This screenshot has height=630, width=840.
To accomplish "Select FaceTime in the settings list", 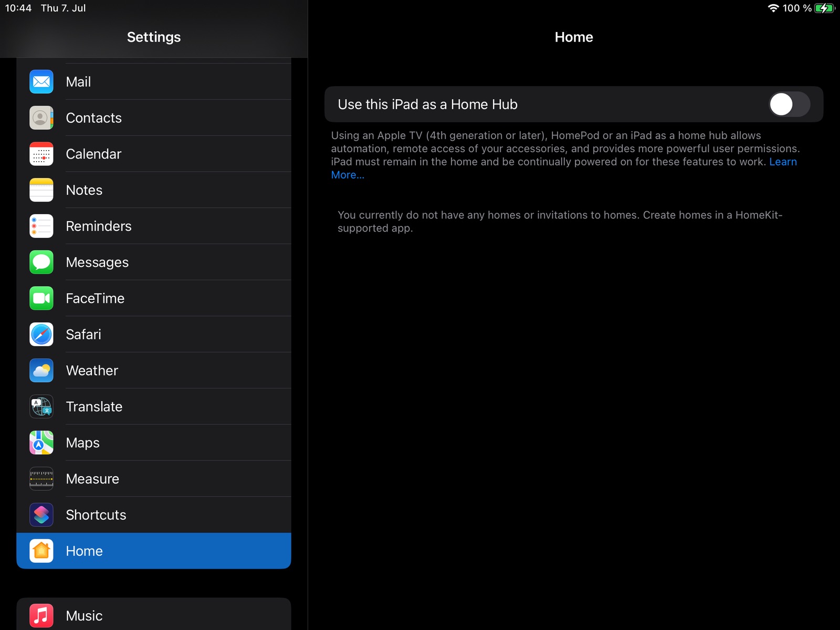I will tap(154, 298).
